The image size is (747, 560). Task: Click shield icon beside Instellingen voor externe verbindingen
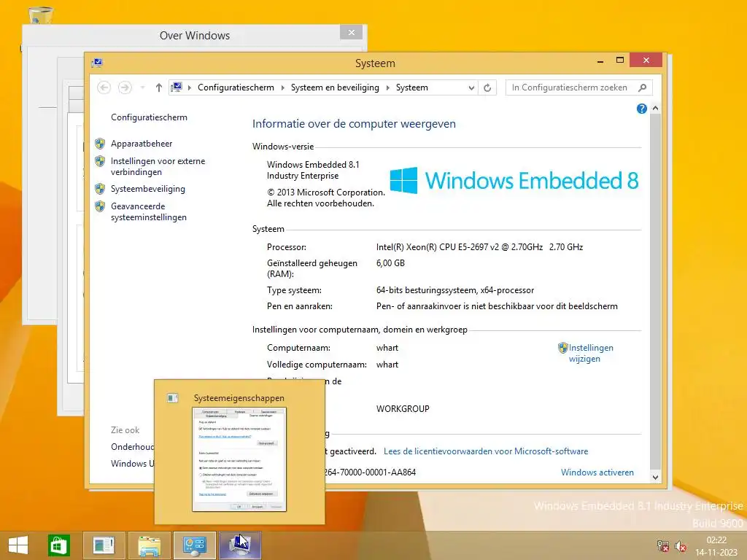pos(100,161)
